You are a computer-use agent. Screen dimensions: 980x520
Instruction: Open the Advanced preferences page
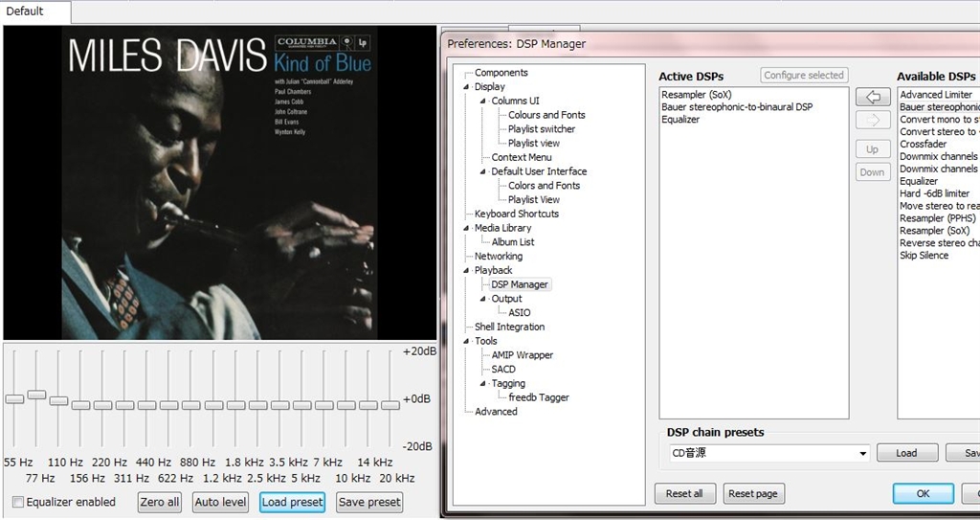pos(496,411)
